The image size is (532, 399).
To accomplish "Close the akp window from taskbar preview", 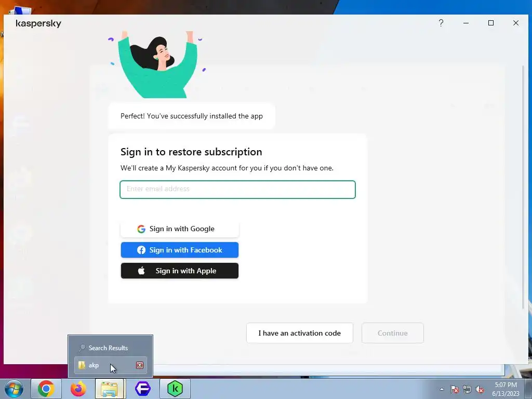I will 139,365.
